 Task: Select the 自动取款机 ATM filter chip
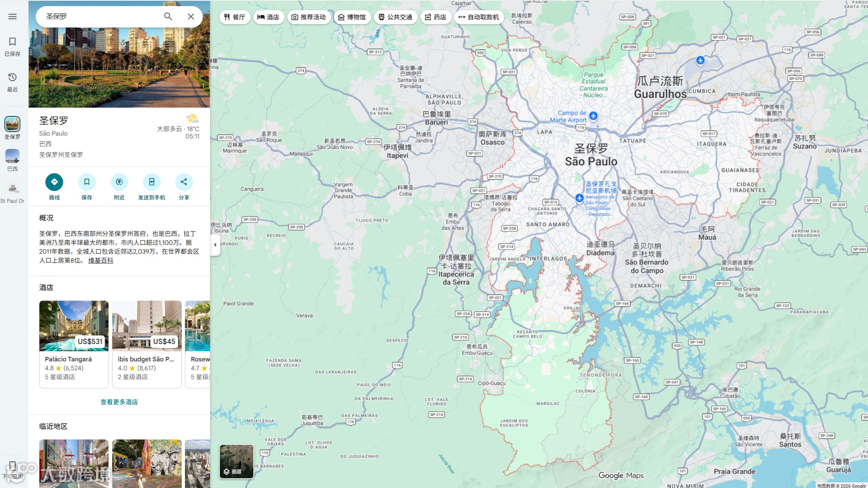[x=479, y=17]
